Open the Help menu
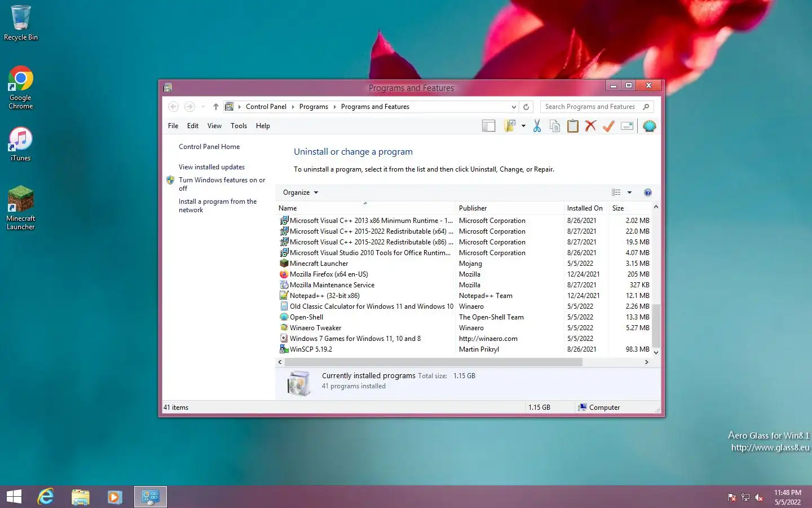The width and height of the screenshot is (812, 508). point(263,126)
